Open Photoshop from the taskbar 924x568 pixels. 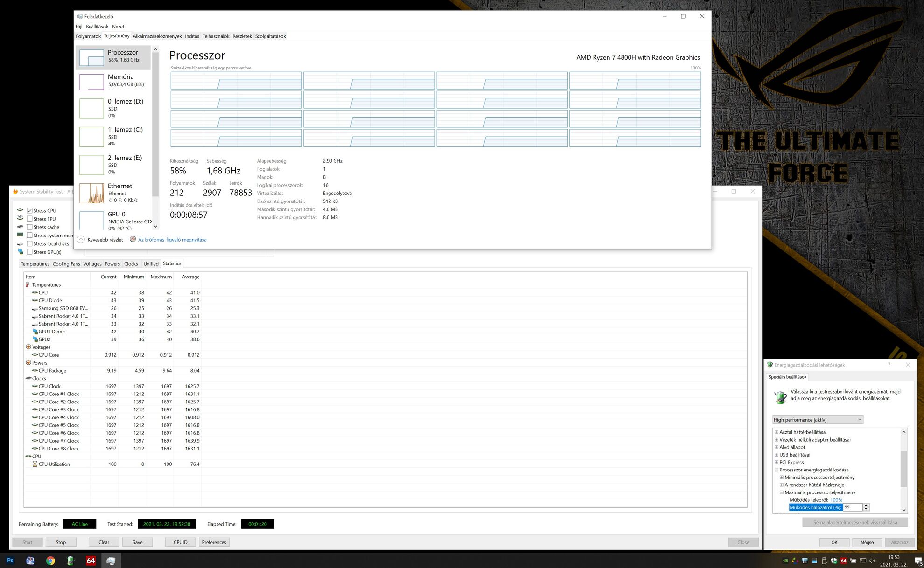(x=10, y=561)
